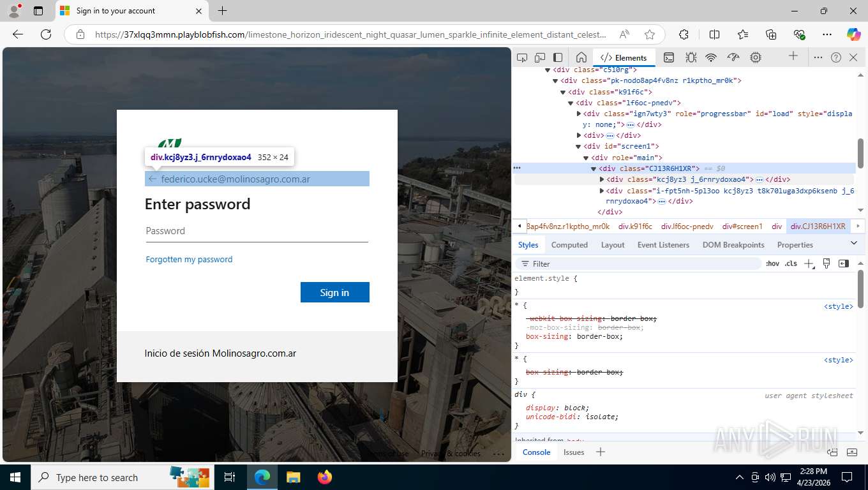Image resolution: width=868 pixels, height=490 pixels.
Task: Expand the ign7wty3 progressbar div node
Action: [579, 114]
